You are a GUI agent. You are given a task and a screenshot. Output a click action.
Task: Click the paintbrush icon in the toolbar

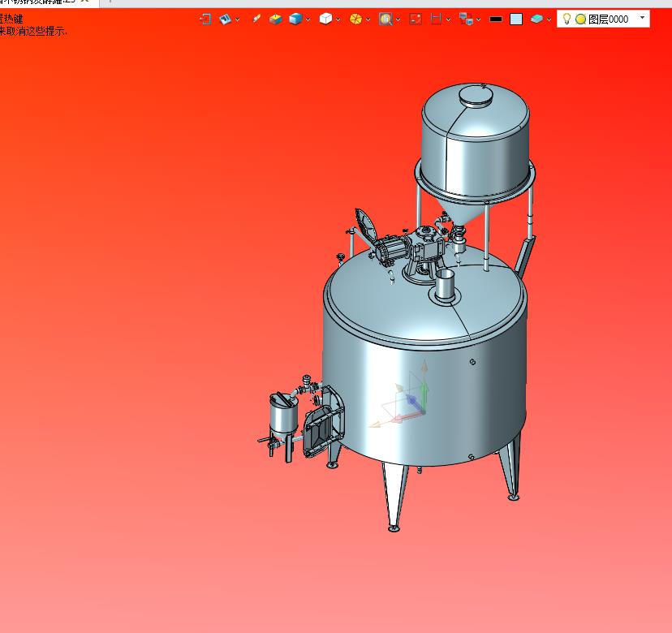[256, 19]
